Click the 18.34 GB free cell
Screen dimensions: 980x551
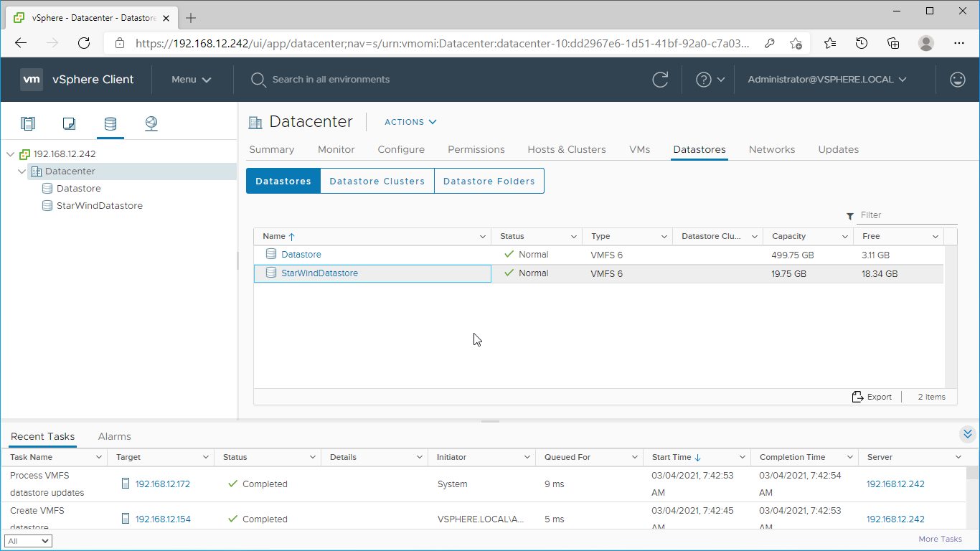coord(880,274)
